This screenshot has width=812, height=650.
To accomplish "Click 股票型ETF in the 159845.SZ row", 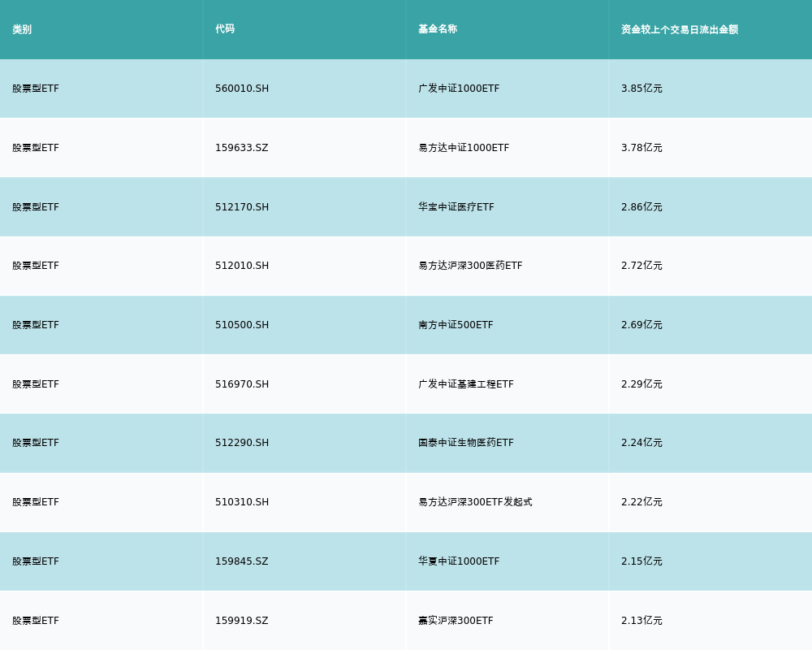I will coord(36,561).
